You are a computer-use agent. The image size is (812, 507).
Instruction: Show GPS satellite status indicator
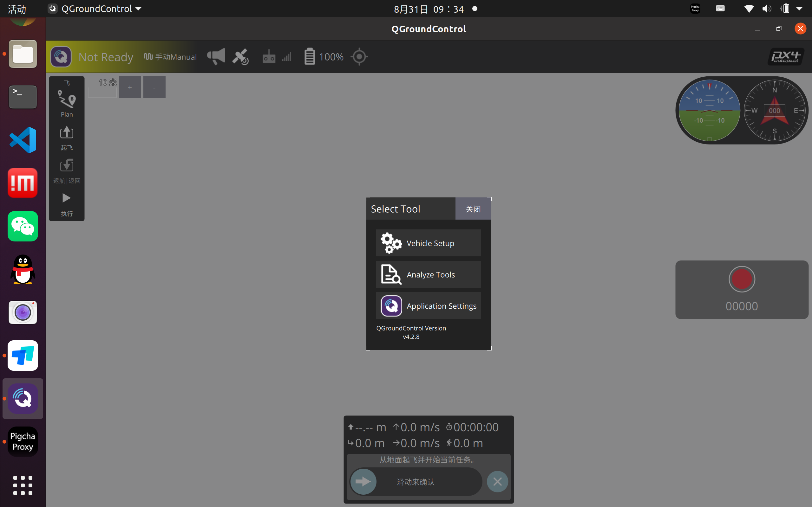[x=240, y=57]
